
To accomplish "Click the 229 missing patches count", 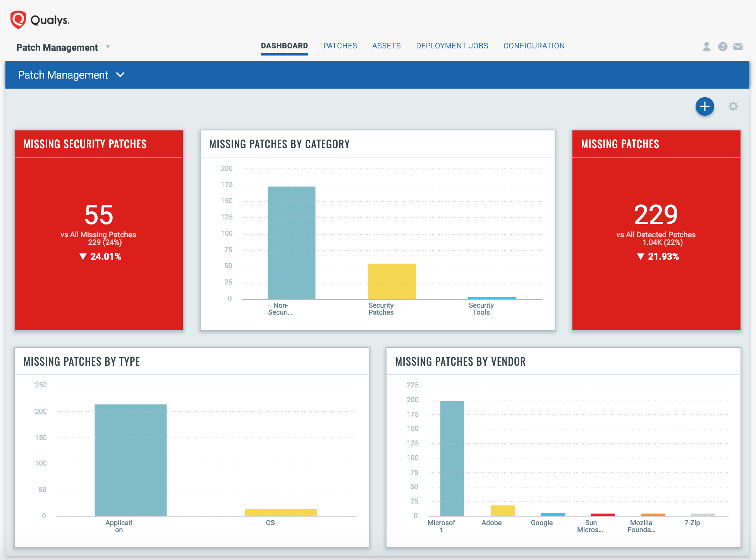I will [656, 215].
